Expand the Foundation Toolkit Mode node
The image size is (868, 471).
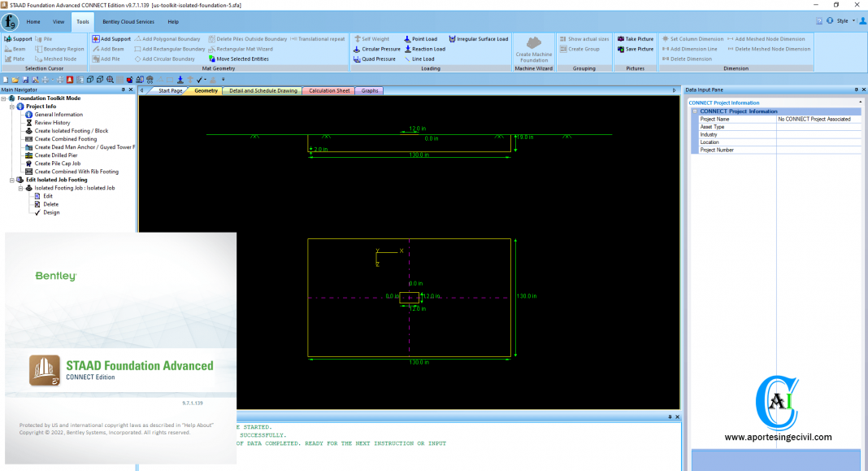point(5,98)
